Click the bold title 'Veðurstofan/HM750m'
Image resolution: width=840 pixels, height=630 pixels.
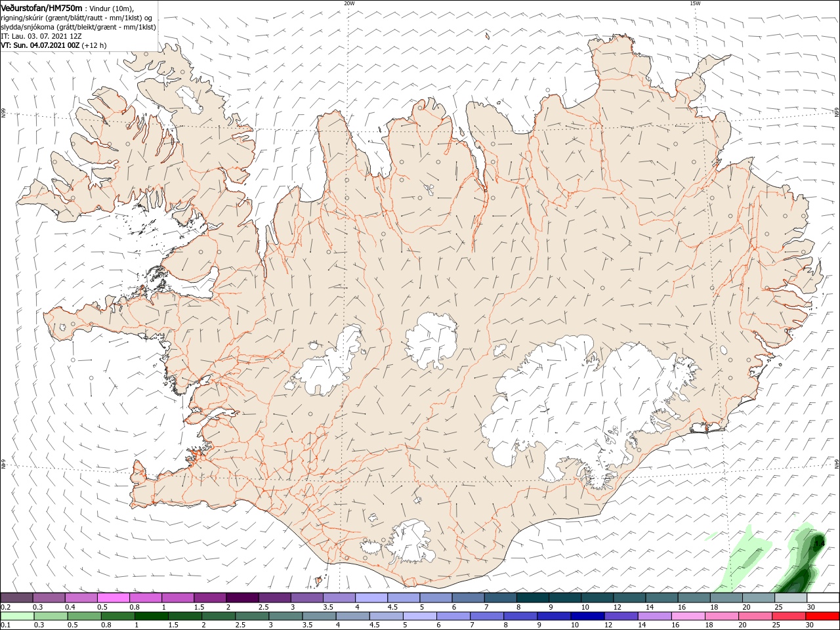42,8
